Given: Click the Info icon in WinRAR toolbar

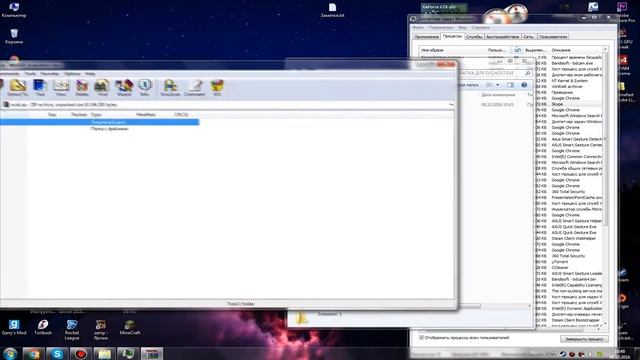Looking at the screenshot, I should [x=144, y=87].
